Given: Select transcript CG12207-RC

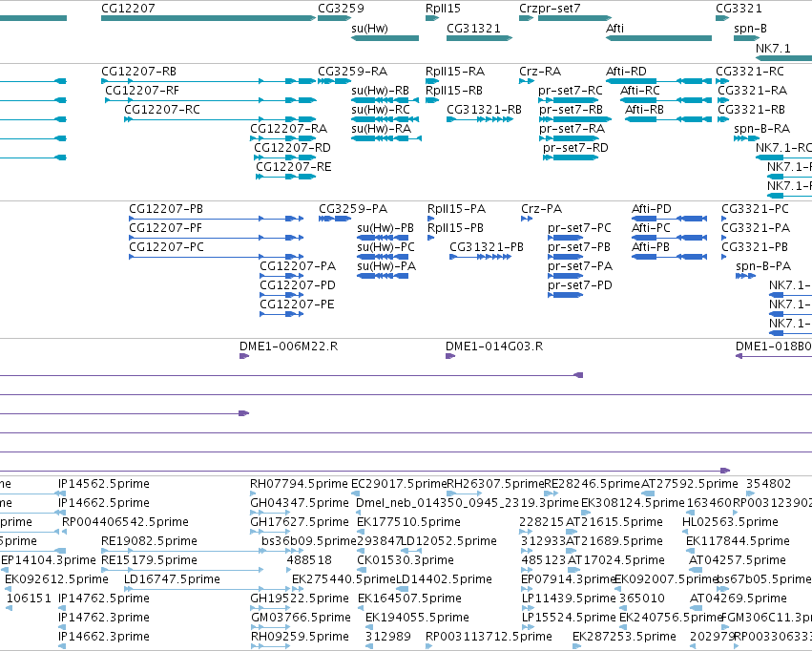Looking at the screenshot, I should tap(220, 119).
